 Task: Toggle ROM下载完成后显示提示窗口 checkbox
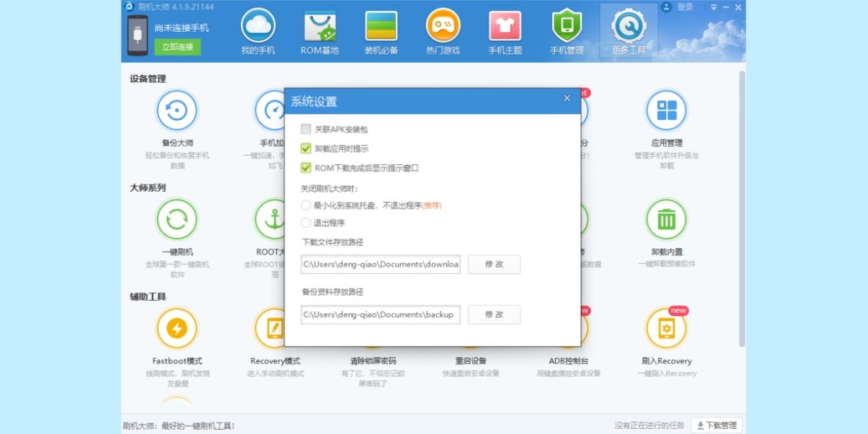(x=306, y=168)
